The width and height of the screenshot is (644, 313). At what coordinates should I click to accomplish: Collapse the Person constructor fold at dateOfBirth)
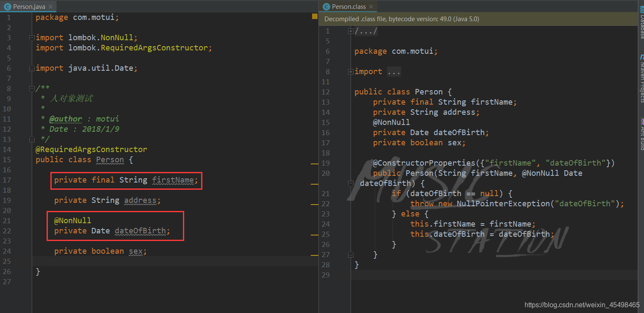click(x=351, y=183)
